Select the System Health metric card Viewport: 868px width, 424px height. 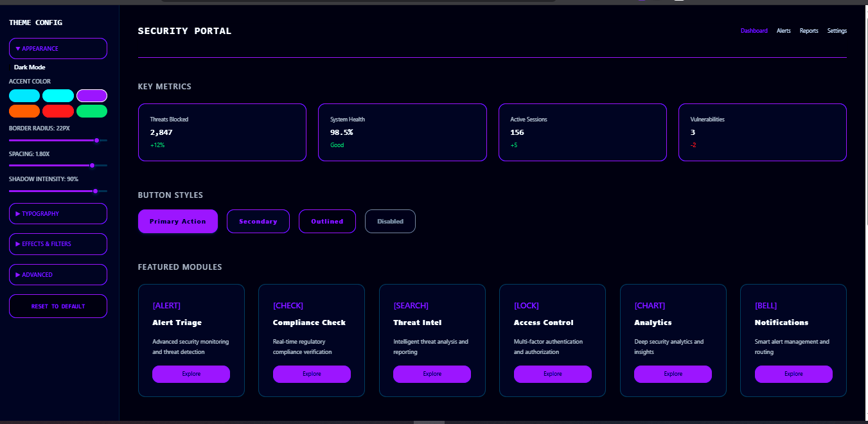(x=402, y=132)
